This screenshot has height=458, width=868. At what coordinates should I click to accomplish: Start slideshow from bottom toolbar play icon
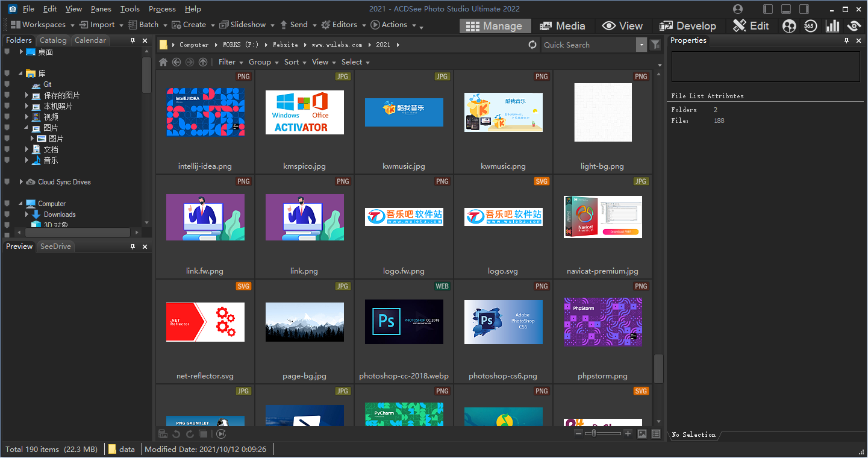pyautogui.click(x=221, y=434)
